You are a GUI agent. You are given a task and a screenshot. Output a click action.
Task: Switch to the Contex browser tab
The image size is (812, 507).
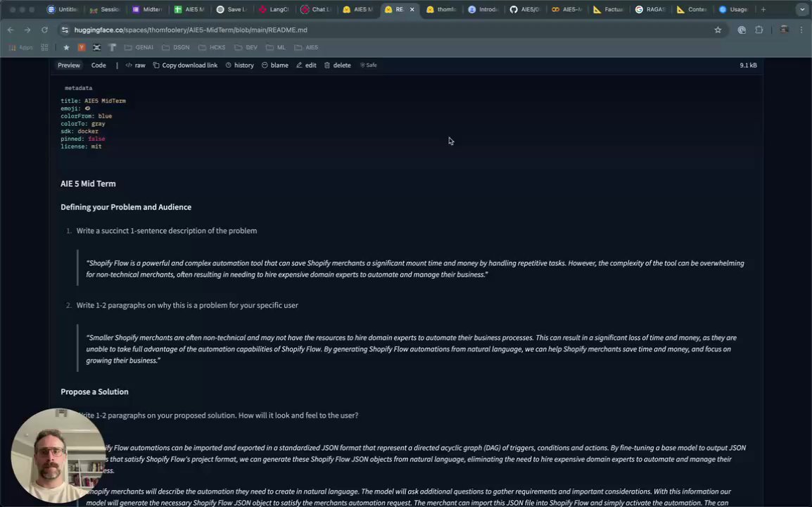tap(693, 9)
